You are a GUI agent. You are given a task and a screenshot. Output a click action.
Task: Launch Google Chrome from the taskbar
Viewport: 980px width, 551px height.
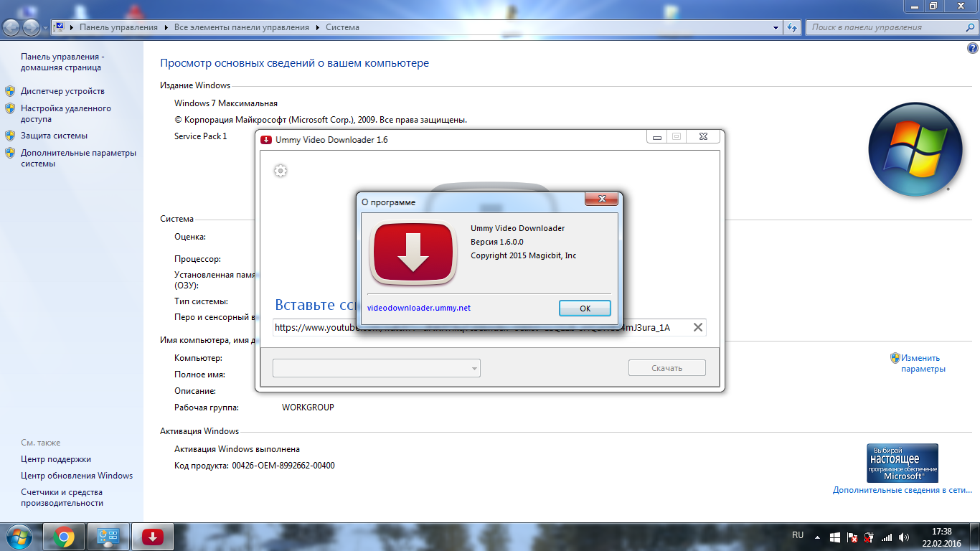click(64, 537)
